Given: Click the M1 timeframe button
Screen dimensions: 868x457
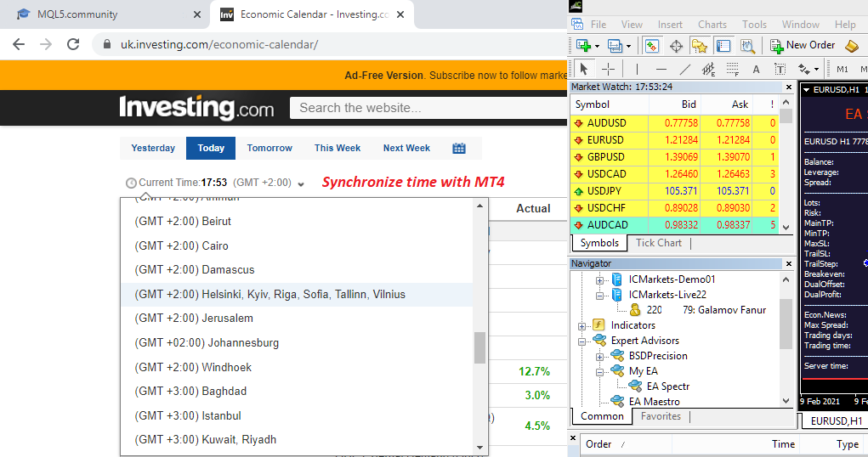Looking at the screenshot, I should click(842, 69).
